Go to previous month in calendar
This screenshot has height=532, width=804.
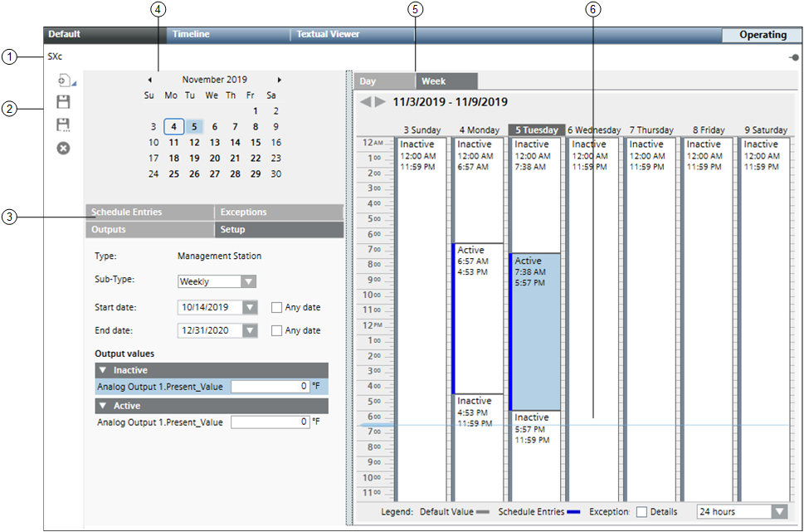point(149,80)
